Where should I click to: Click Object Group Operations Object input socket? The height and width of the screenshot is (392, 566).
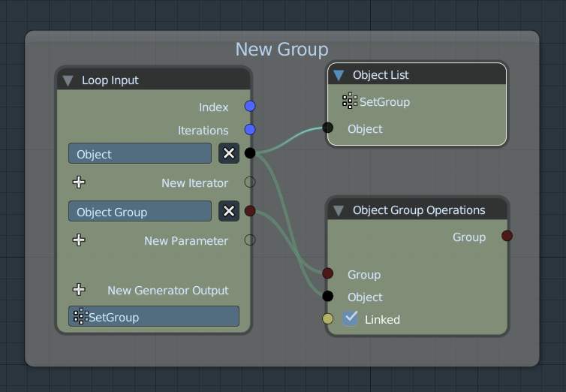[327, 296]
